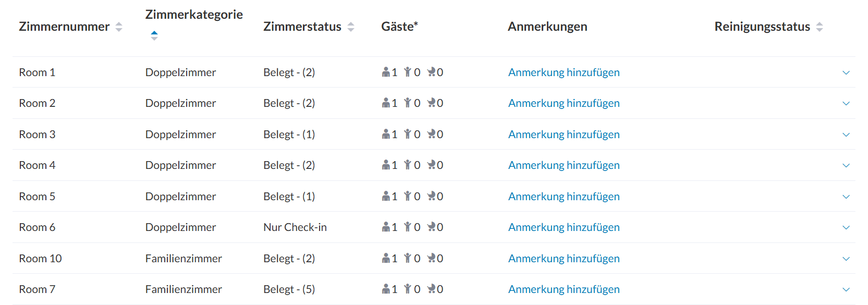Click the Anmerkungen column header
Image resolution: width=868 pixels, height=305 pixels.
coord(547,26)
